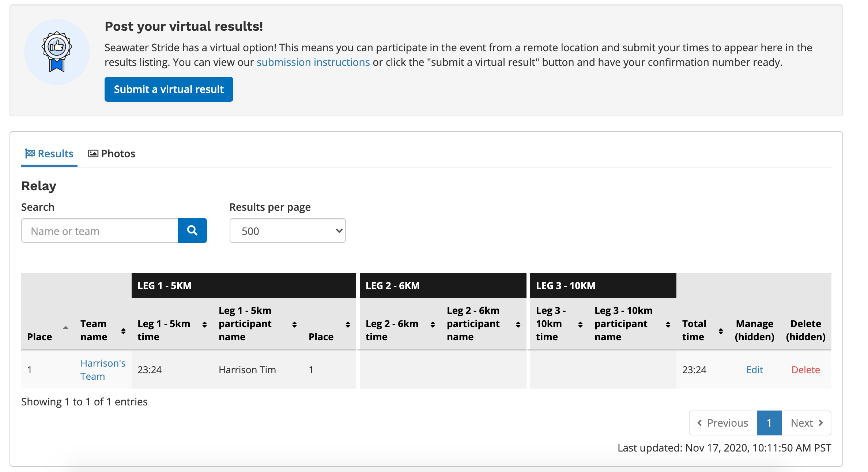This screenshot has width=868, height=472.
Task: Click the thumbs-up ribbon badge icon
Action: click(x=57, y=52)
